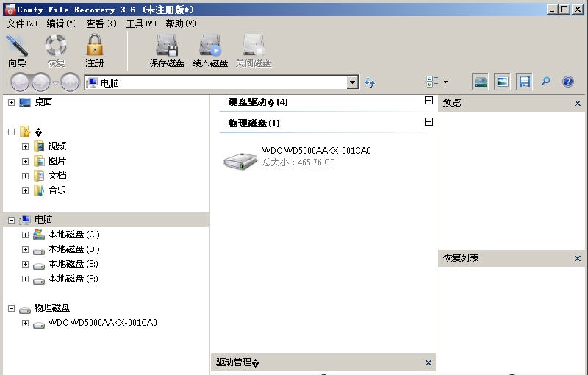Open the view mode dropdown arrow

pyautogui.click(x=446, y=82)
